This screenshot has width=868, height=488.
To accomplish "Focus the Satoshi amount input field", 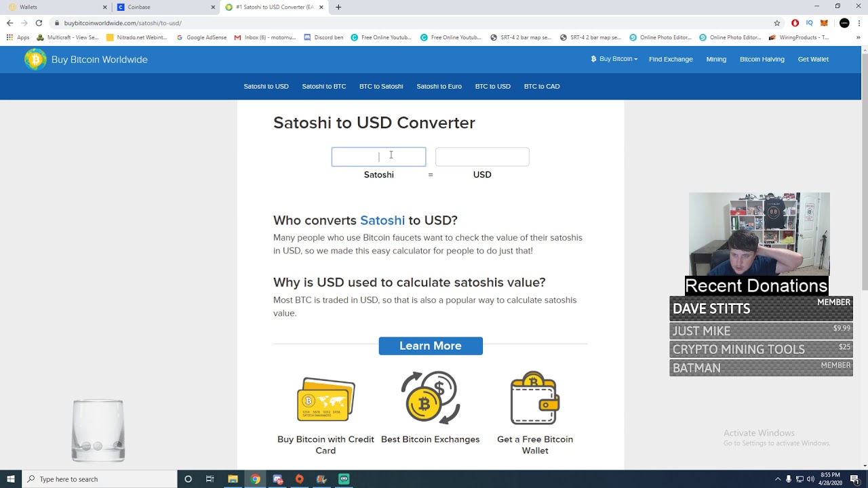I will pos(378,157).
